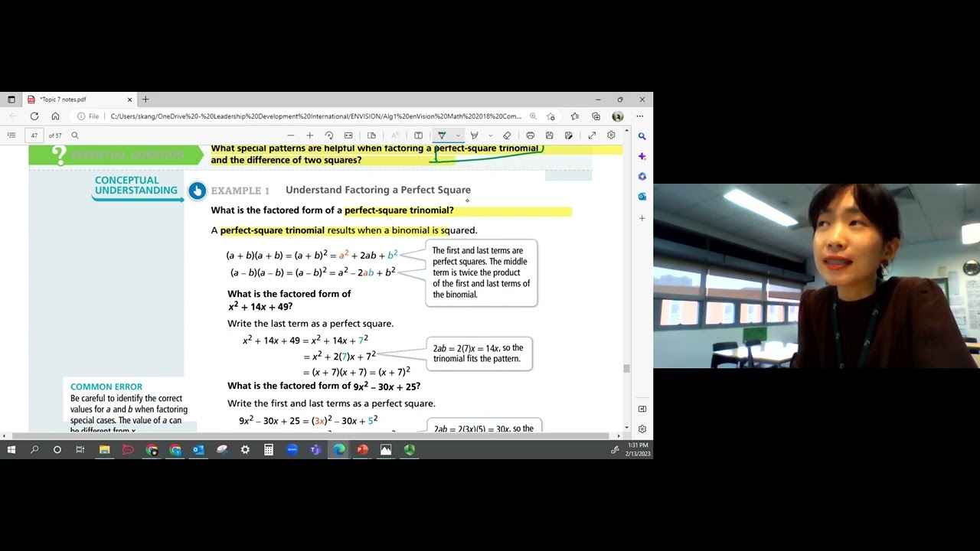The height and width of the screenshot is (551, 980).
Task: Click the 'CONCEPTUAL UNDERSTANDING' heading
Action: (x=136, y=186)
